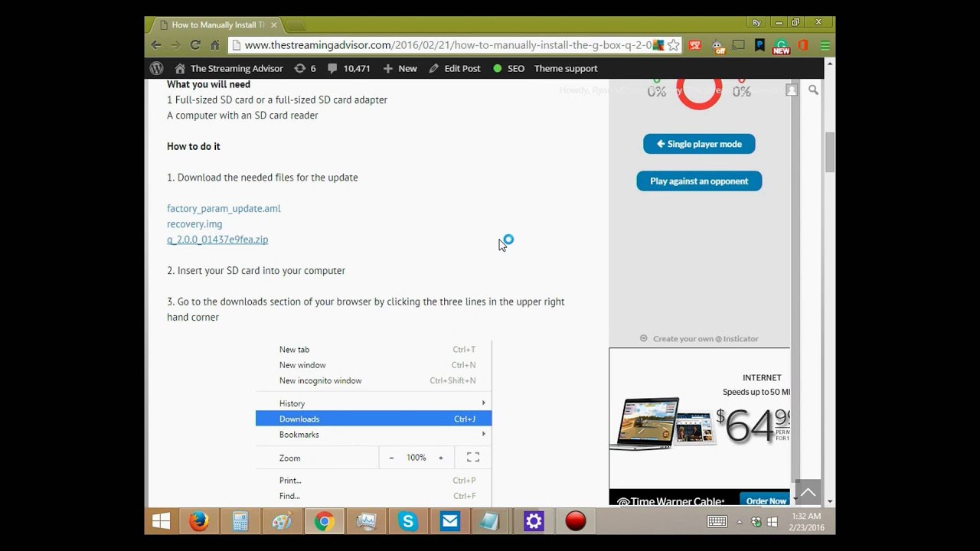The height and width of the screenshot is (551, 980).
Task: Click the page vertical scrollbar thumb
Action: tap(829, 152)
